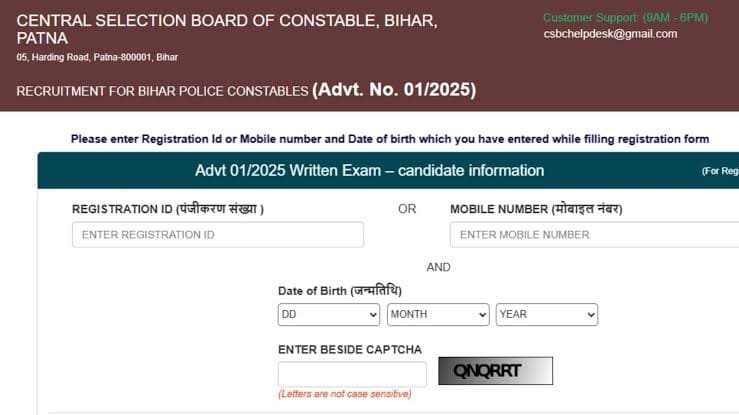
Task: Click the Advt. No. 01/2025 heading
Action: [394, 90]
